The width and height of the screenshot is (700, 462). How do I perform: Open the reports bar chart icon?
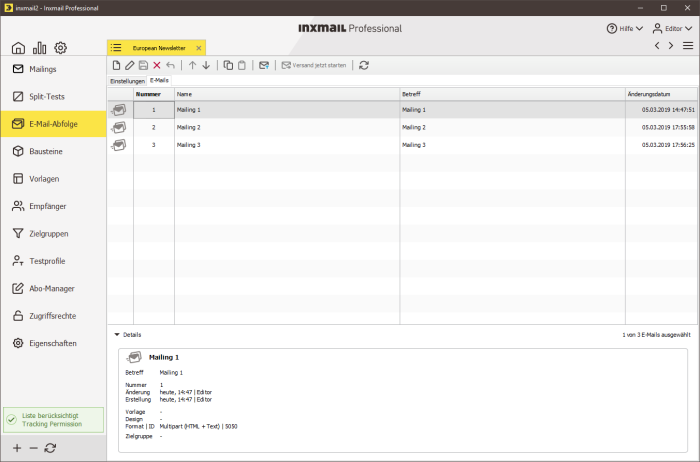point(39,48)
